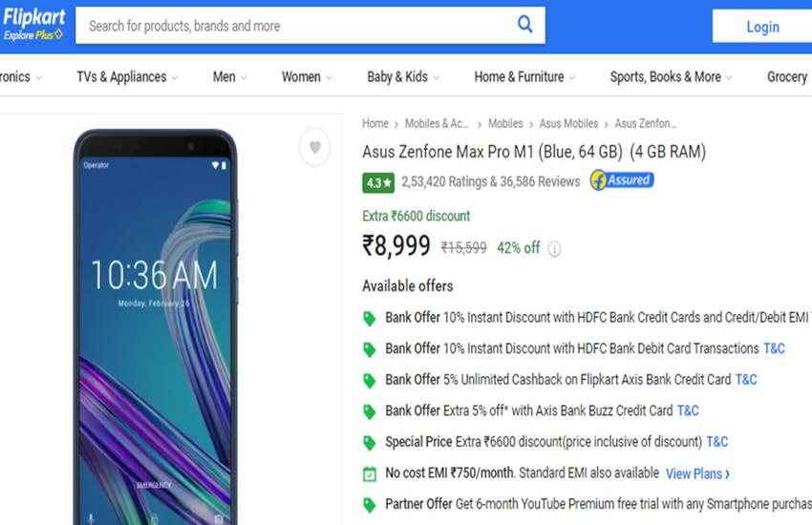Click the Partner Offer tag icon

(370, 505)
